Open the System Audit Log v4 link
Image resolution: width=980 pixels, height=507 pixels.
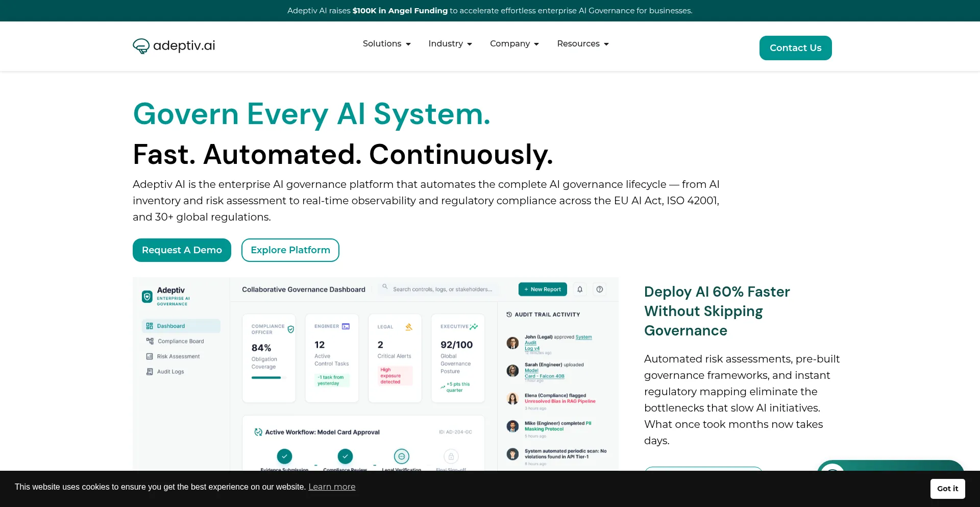(x=558, y=343)
